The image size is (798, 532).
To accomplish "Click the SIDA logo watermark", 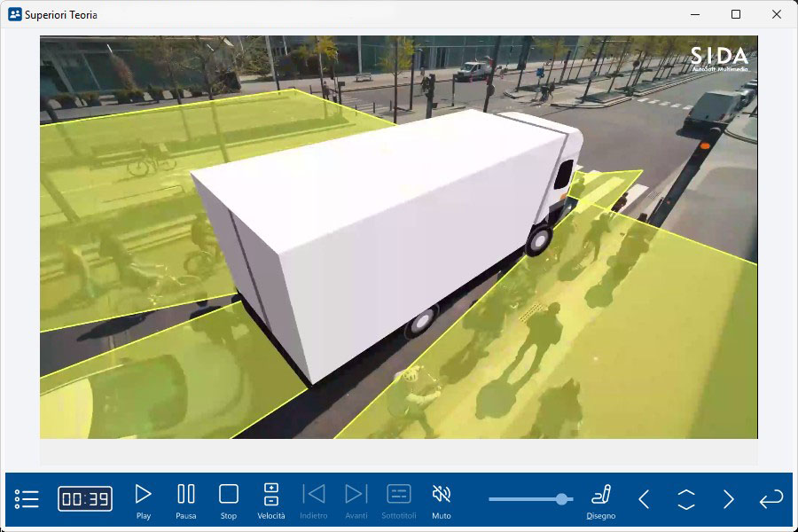I will 719,59.
